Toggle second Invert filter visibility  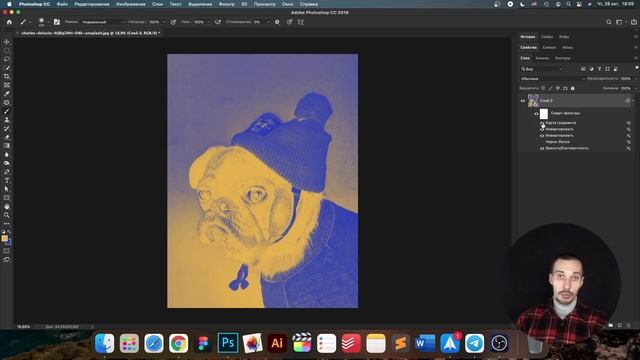click(x=542, y=136)
